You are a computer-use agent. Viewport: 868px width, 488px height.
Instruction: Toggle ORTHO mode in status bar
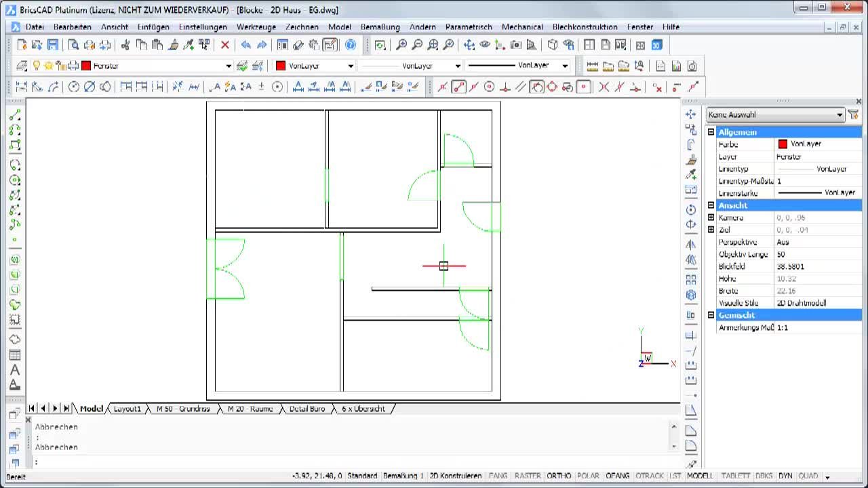[559, 476]
